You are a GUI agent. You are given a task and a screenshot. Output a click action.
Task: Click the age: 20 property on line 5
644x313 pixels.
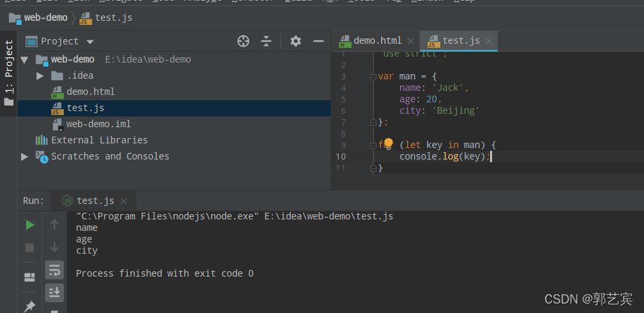(421, 100)
